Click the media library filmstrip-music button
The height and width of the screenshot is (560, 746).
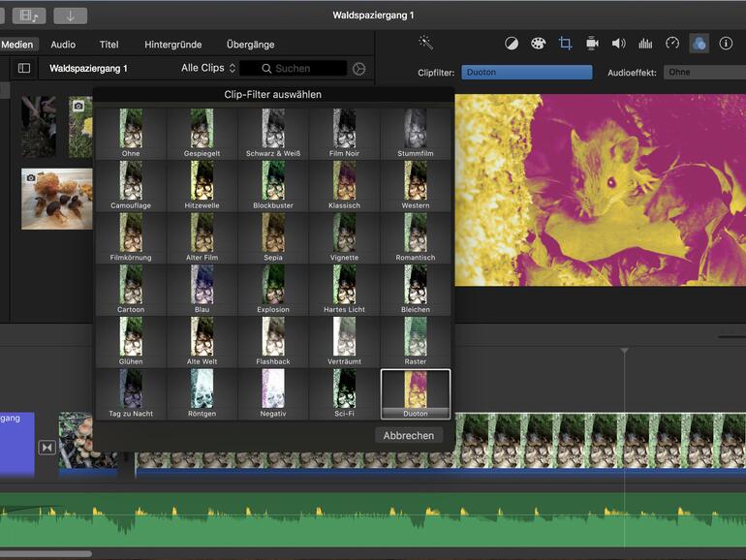tap(28, 16)
